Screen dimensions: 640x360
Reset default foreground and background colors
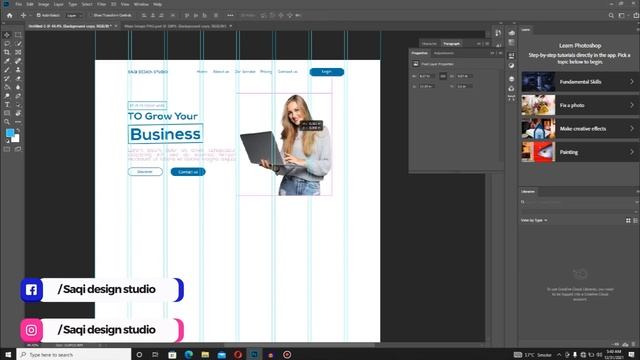click(x=7, y=141)
